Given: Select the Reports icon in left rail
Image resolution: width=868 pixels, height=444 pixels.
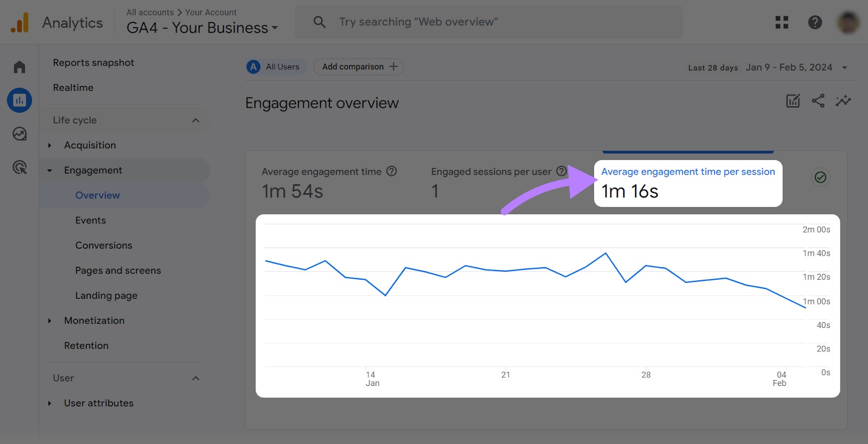Looking at the screenshot, I should pyautogui.click(x=20, y=100).
